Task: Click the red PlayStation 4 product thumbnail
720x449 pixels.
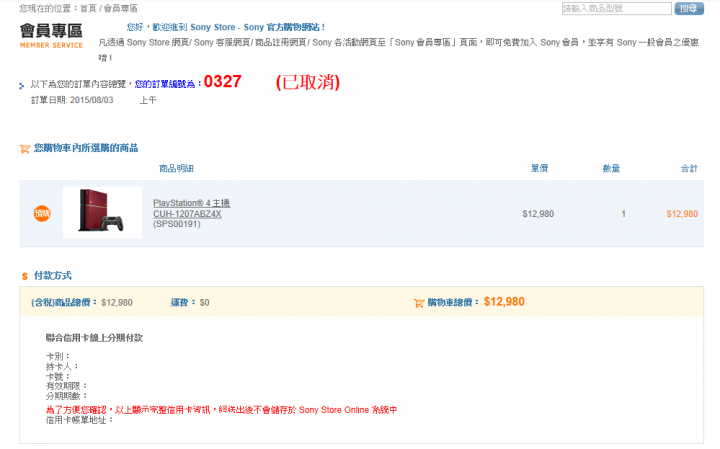Action: pyautogui.click(x=102, y=213)
